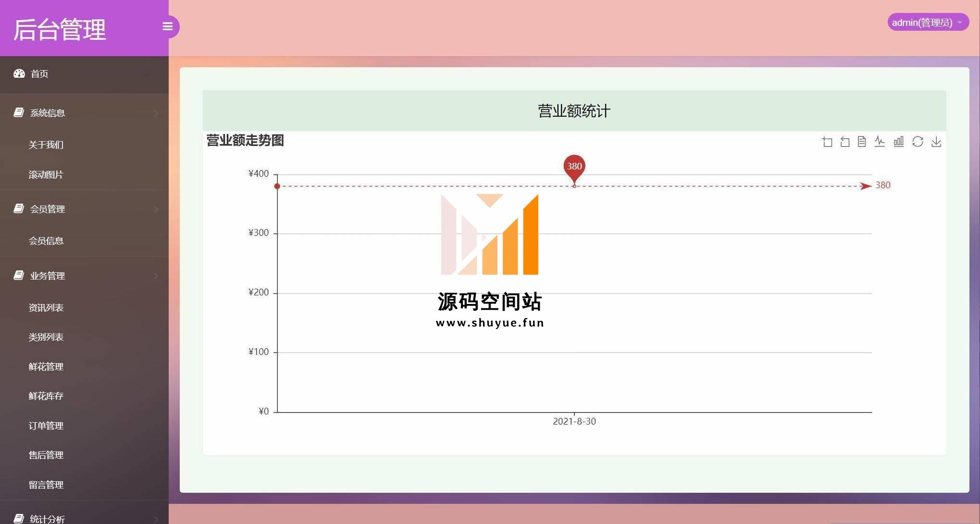Click the zoom reset icon
The width and height of the screenshot is (980, 524).
(x=844, y=142)
